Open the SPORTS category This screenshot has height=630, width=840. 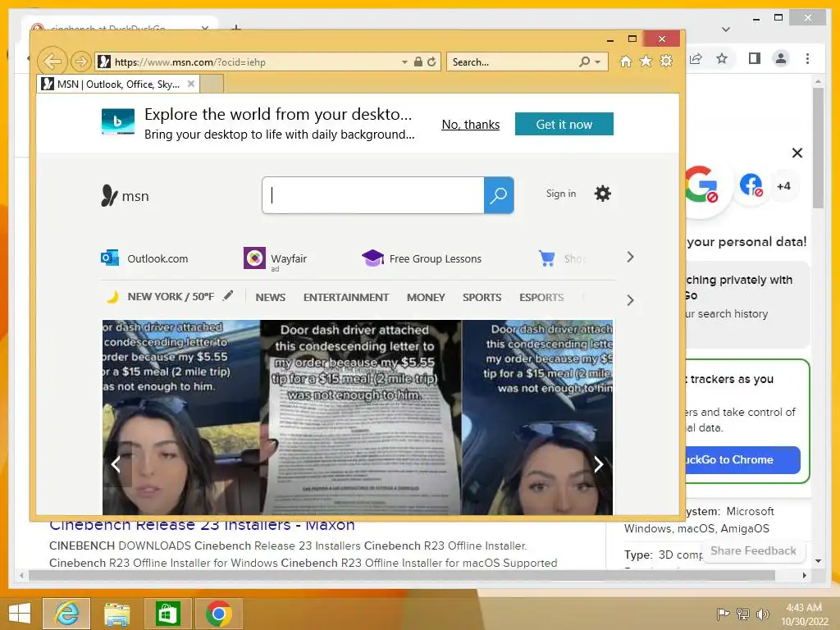pyautogui.click(x=482, y=297)
